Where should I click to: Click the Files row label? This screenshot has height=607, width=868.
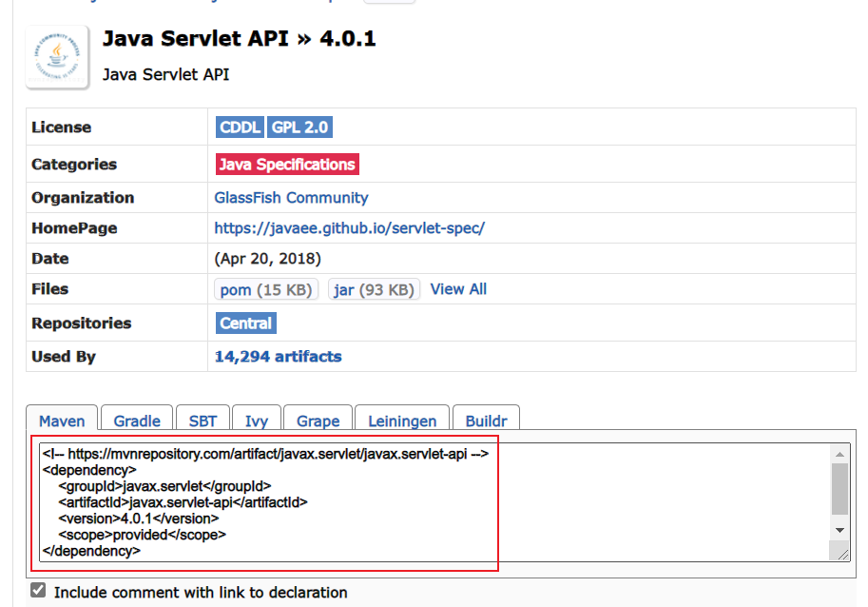49,289
